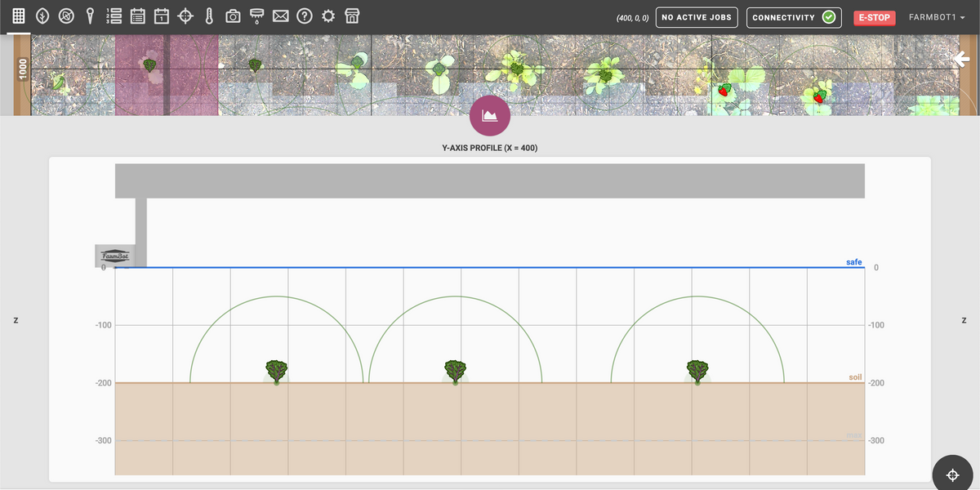The image size is (980, 490).
Task: Open Controls via the crosshair toolbar icon
Action: coord(185,15)
